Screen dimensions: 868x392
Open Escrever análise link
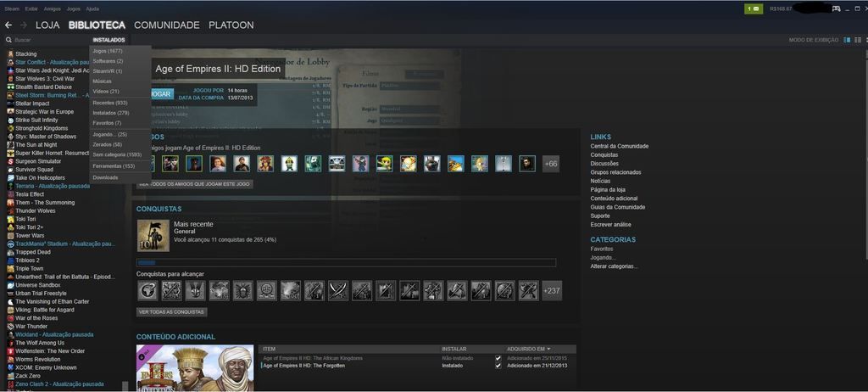[610, 225]
